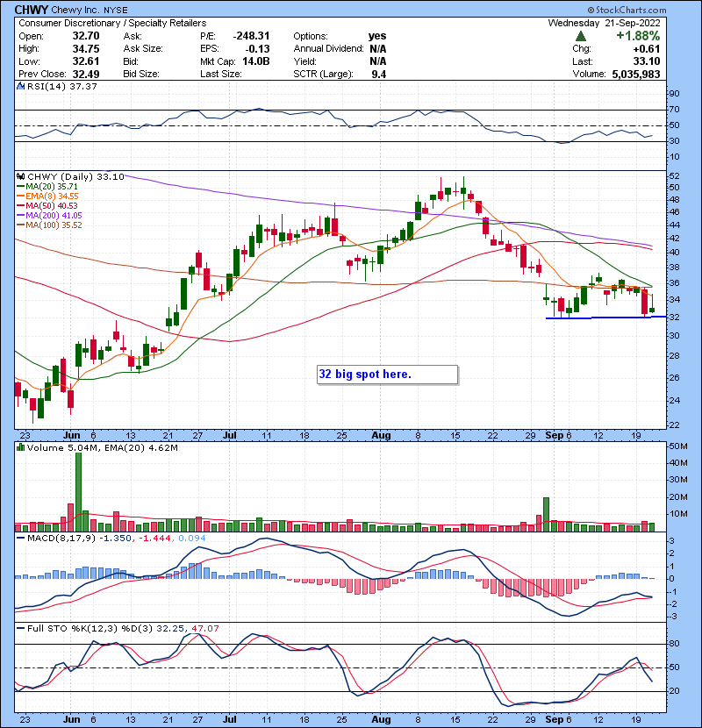Click the 50M volume-scale label
The height and width of the screenshot is (728, 702).
coord(677,446)
